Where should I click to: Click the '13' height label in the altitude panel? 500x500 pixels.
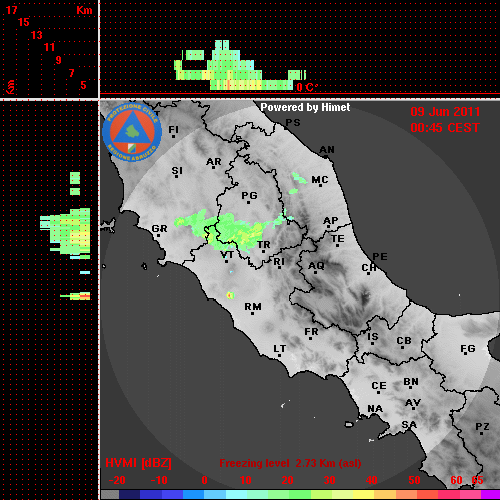pos(37,35)
